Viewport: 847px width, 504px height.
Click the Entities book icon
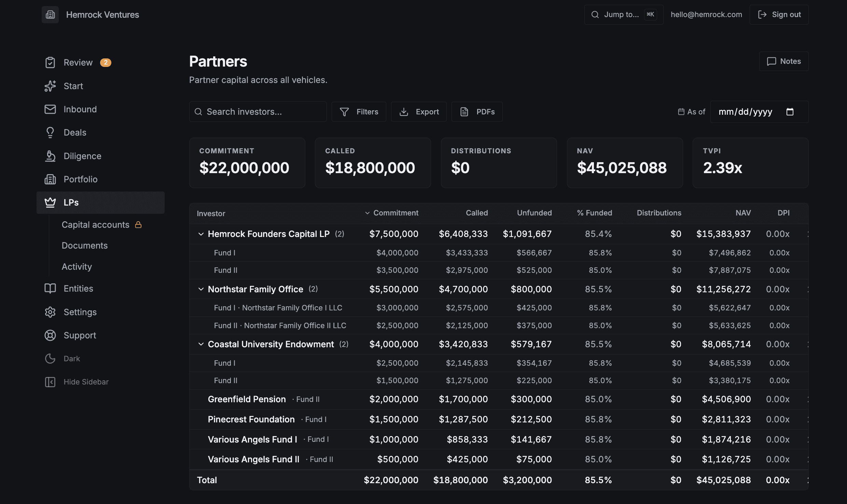point(50,289)
